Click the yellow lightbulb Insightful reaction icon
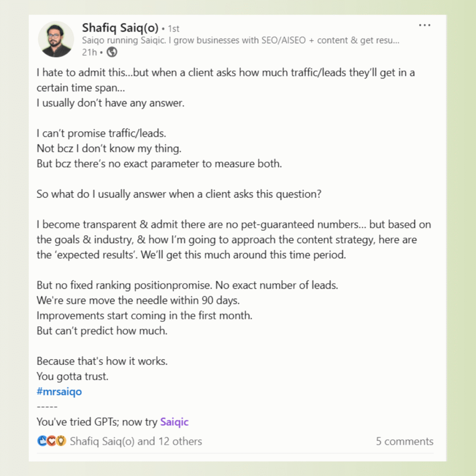 (61, 441)
